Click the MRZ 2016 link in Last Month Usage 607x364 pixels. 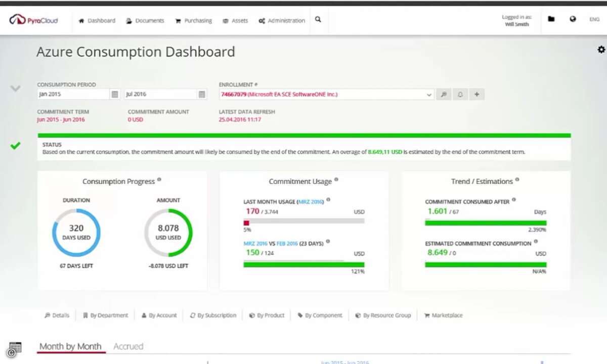coord(310,202)
